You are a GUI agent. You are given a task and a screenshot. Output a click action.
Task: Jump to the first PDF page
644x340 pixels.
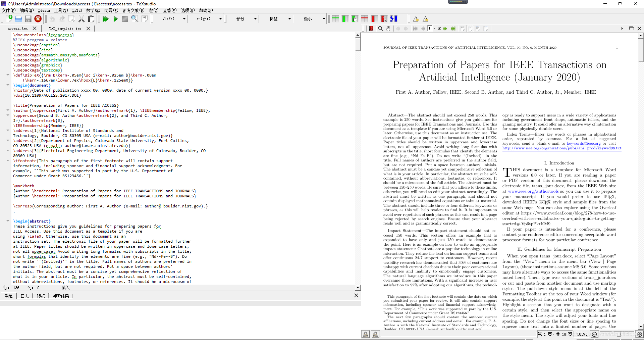(415, 29)
